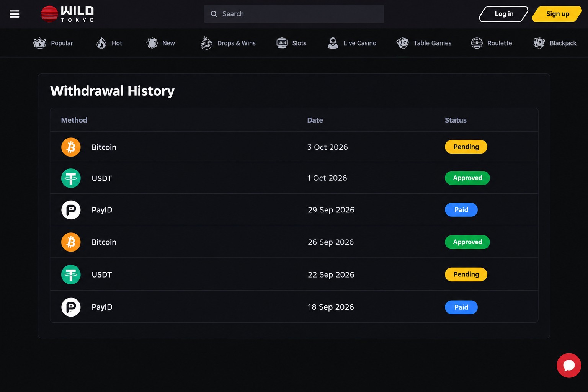Click the Live Casino dealer icon
Image resolution: width=588 pixels, height=392 pixels.
[x=333, y=43]
